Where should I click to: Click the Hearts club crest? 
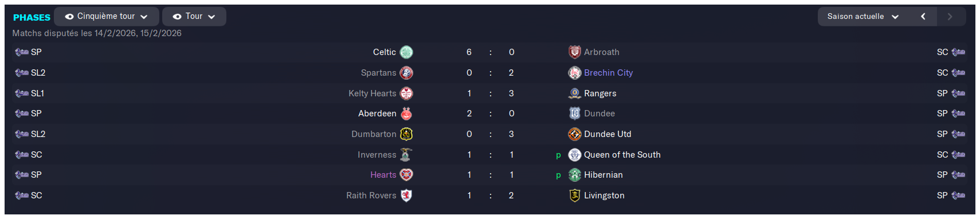(x=406, y=175)
